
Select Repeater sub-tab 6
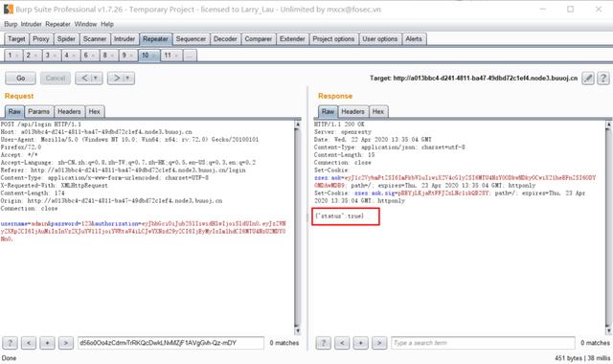[89, 56]
